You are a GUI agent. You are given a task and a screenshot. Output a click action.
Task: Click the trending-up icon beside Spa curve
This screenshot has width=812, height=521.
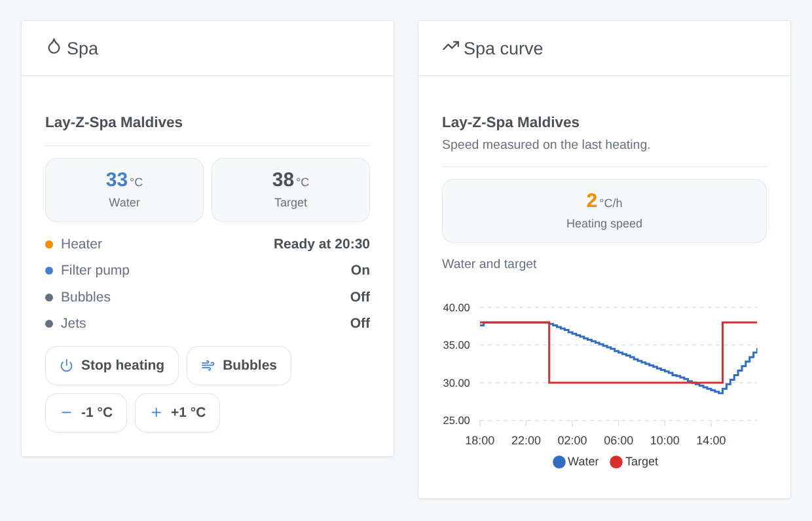pyautogui.click(x=451, y=46)
